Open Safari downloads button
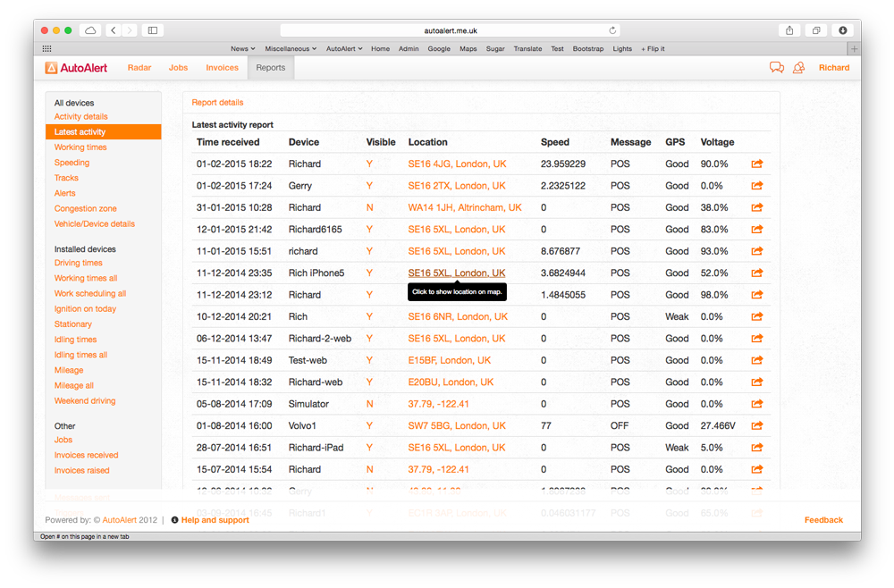The height and width of the screenshot is (588, 894). (x=843, y=30)
